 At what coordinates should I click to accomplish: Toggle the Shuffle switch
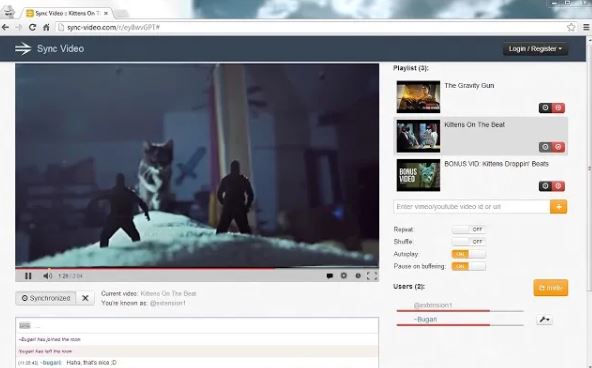click(469, 242)
